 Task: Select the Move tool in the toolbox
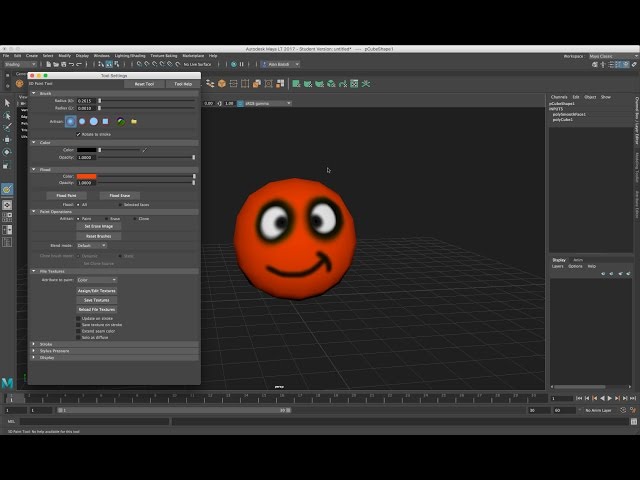pos(7,140)
